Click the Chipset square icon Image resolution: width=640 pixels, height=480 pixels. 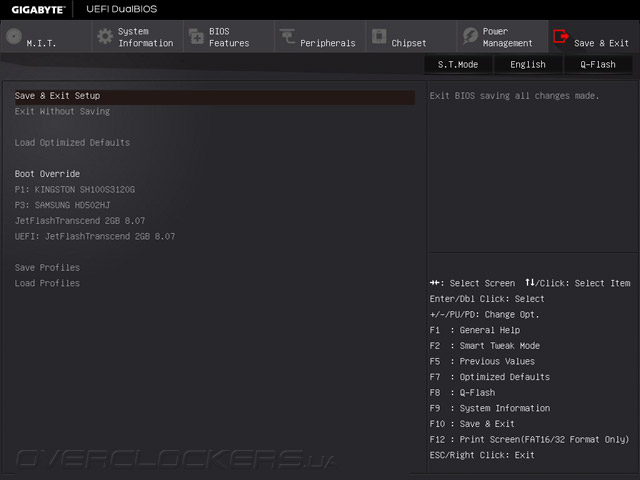(379, 36)
